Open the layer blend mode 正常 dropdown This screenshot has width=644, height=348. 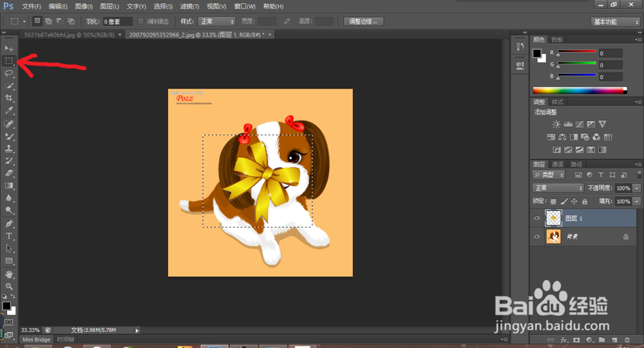[x=558, y=188]
